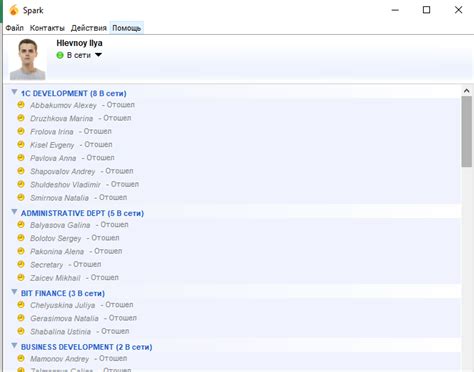
Task: Open the Помощь menu
Action: (x=126, y=28)
